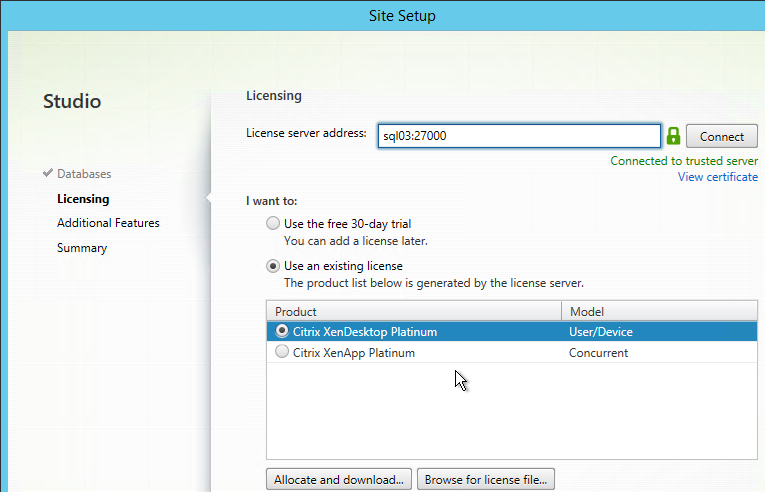Click the Databases completed checkmark icon
765x492 pixels.
click(x=48, y=173)
